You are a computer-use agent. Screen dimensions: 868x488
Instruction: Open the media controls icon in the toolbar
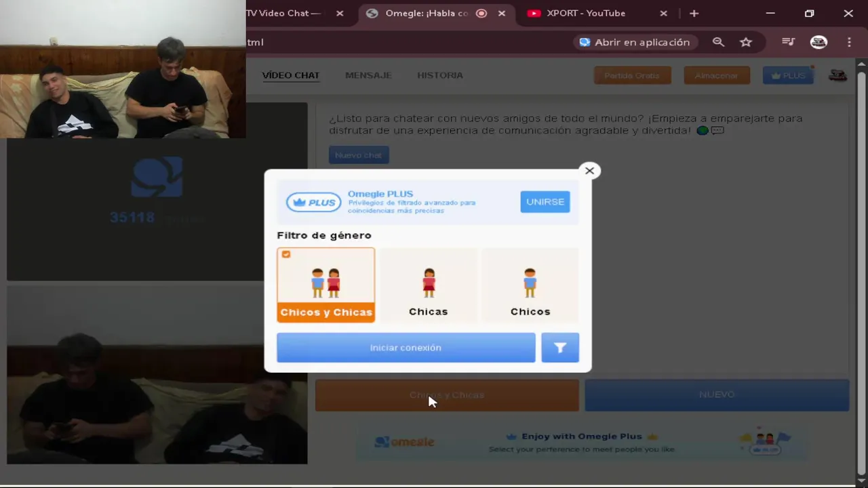tap(788, 42)
